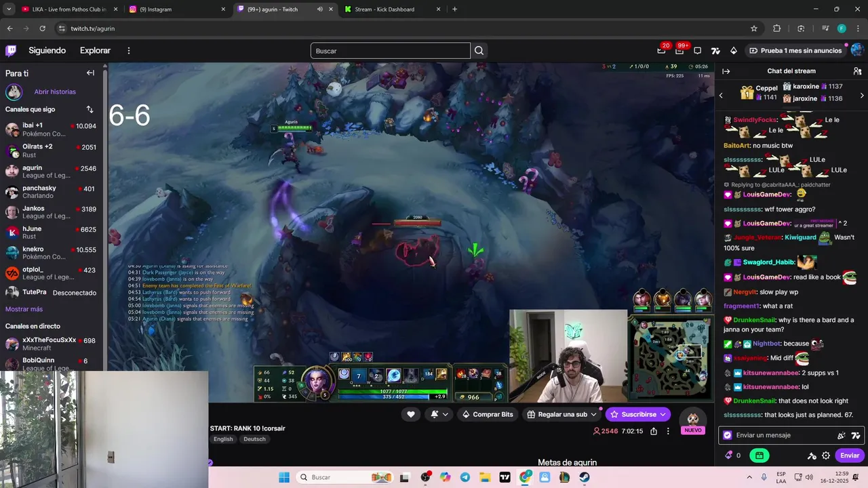Show hidden system tray icons
Screen dimensions: 868x488
pyautogui.click(x=749, y=477)
